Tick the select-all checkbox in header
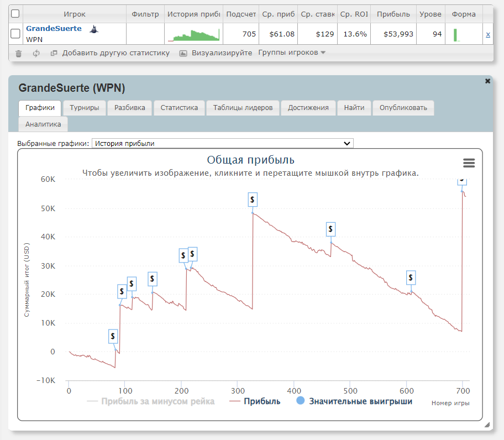The image size is (504, 440). 15,14
